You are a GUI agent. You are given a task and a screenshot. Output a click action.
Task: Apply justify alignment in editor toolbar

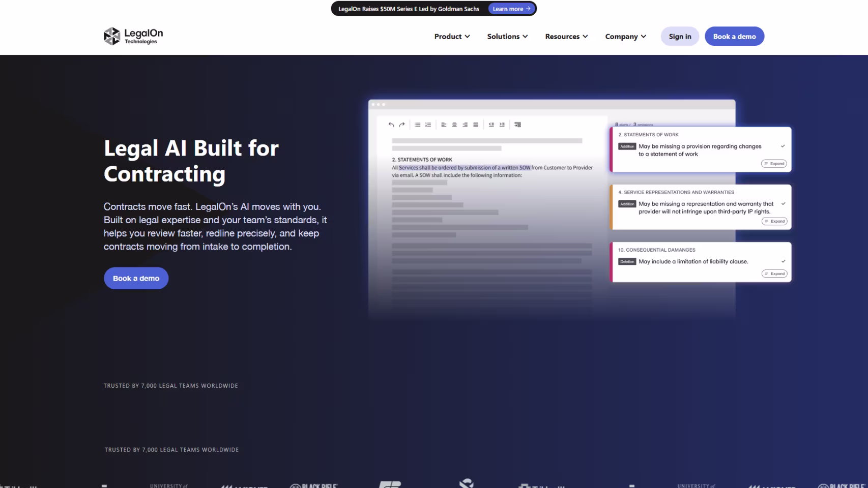pyautogui.click(x=476, y=125)
